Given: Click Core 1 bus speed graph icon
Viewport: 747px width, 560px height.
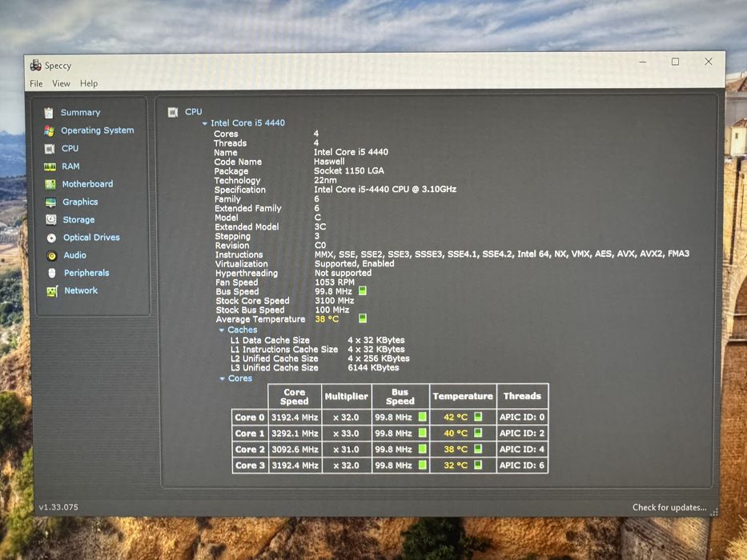Looking at the screenshot, I should point(422,433).
